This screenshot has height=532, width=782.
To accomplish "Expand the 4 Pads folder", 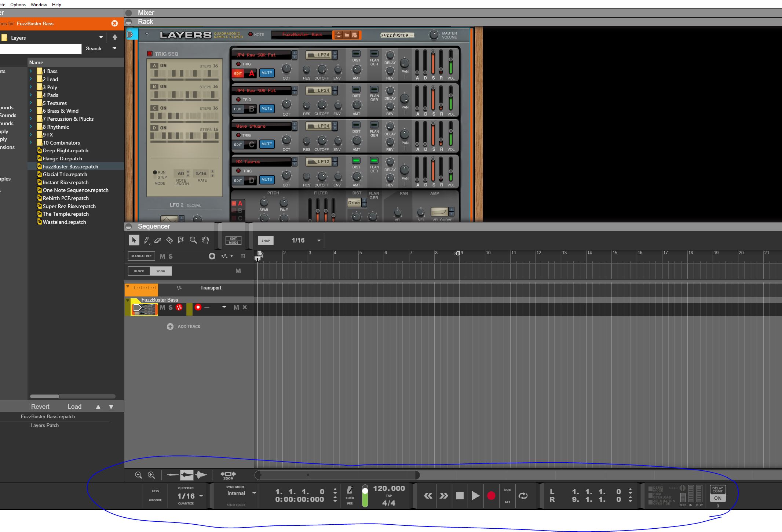I will tap(31, 95).
